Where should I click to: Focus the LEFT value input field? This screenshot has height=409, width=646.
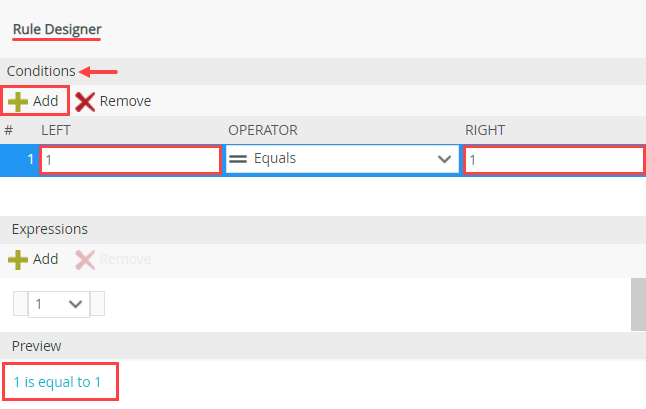tap(130, 160)
